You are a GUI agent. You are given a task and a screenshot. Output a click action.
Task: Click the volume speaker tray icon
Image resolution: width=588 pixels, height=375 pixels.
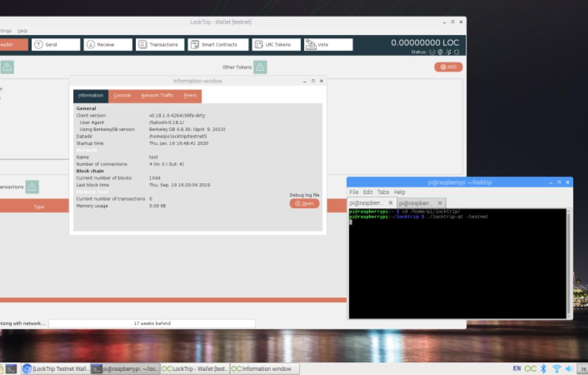click(x=569, y=369)
